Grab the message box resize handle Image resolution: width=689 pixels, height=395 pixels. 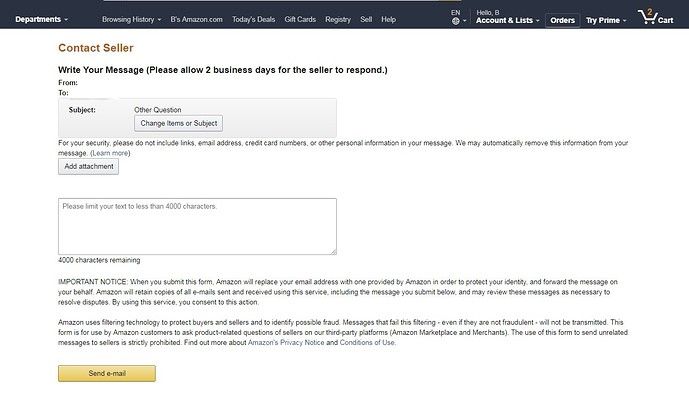(x=334, y=251)
